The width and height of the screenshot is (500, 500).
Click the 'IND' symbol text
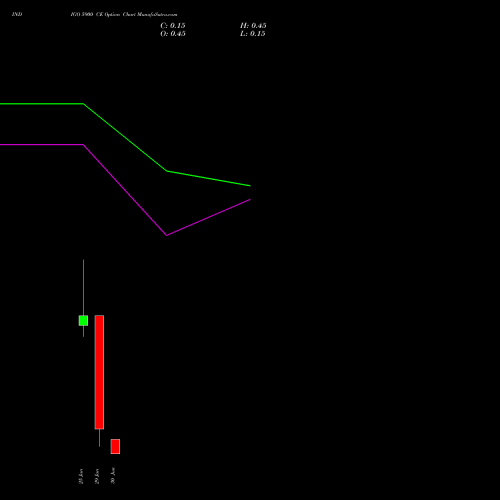pos(17,14)
